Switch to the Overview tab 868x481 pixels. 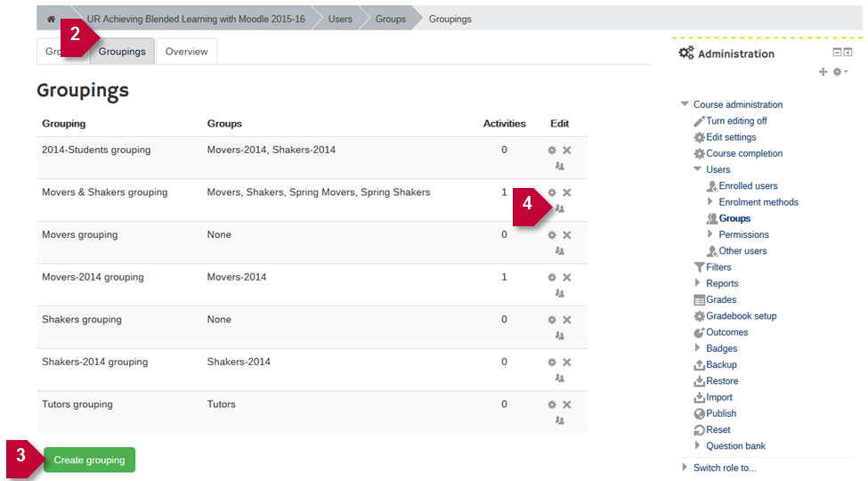pos(187,52)
